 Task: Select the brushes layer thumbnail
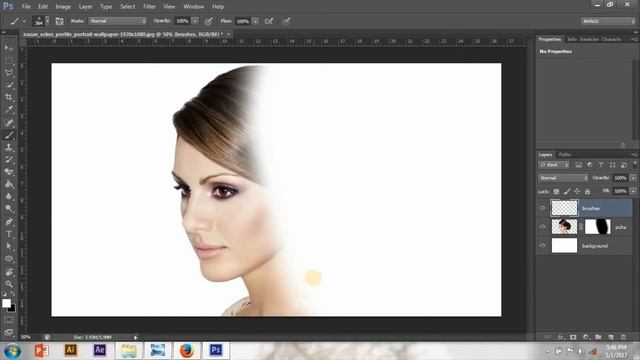point(564,208)
